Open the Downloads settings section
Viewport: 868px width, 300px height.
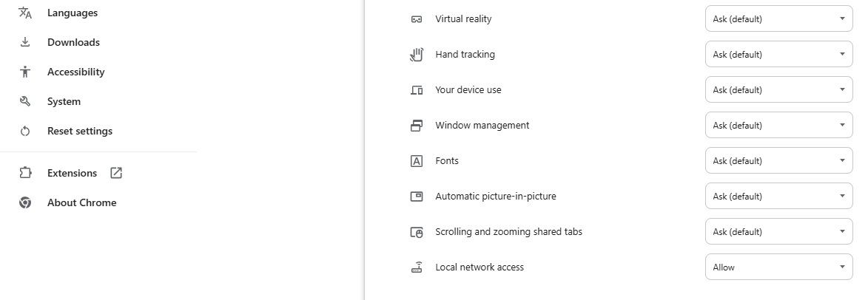pos(73,43)
